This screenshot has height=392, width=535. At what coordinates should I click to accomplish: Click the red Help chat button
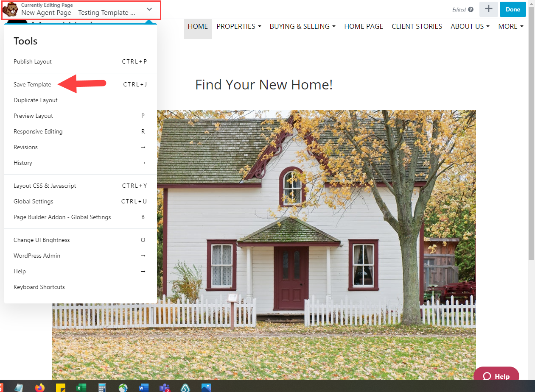coord(496,376)
